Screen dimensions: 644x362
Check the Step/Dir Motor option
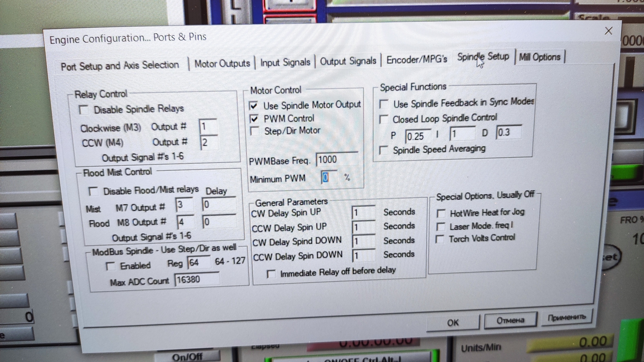(x=254, y=131)
